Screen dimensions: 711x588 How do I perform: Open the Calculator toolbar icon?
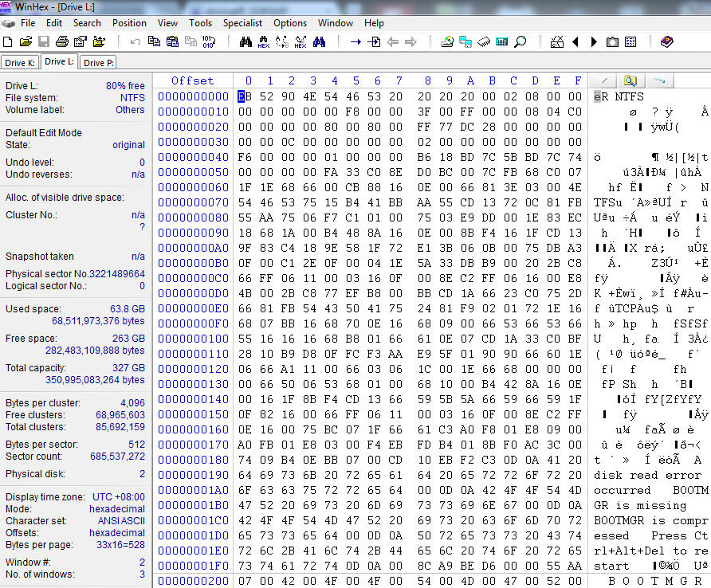click(x=502, y=42)
